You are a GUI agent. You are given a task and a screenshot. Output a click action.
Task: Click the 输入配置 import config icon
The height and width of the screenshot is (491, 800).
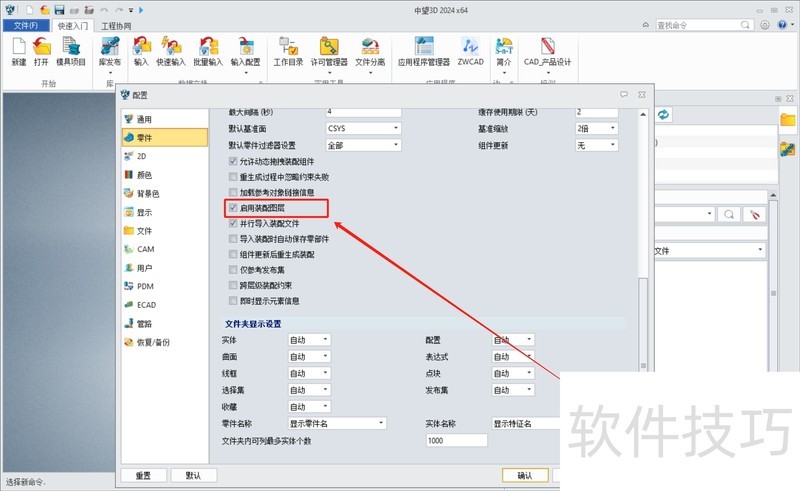coord(245,52)
